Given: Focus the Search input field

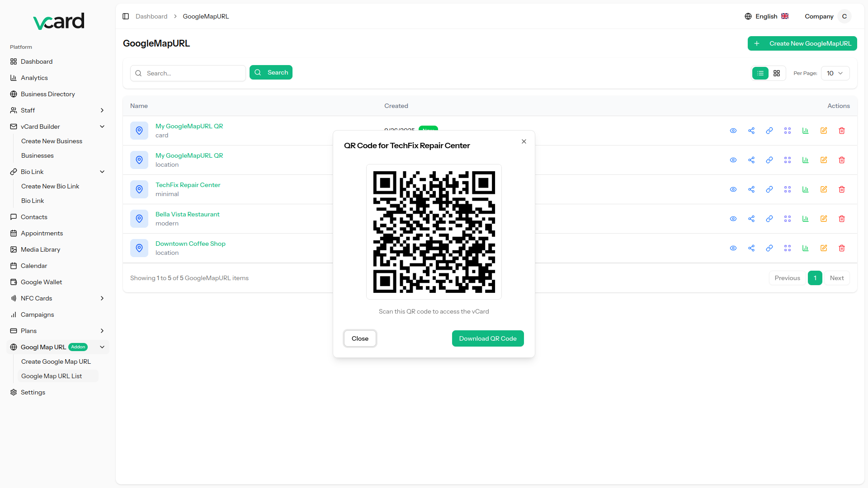Looking at the screenshot, I should [x=193, y=73].
